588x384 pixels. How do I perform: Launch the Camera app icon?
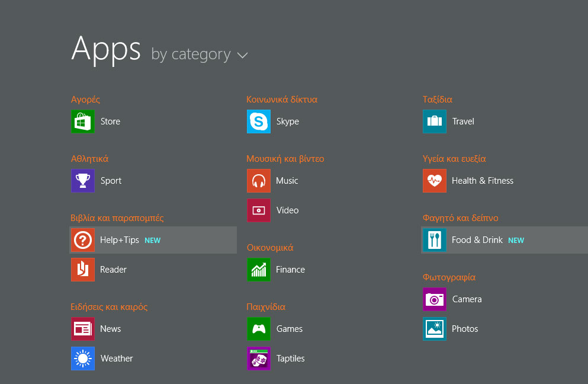435,299
